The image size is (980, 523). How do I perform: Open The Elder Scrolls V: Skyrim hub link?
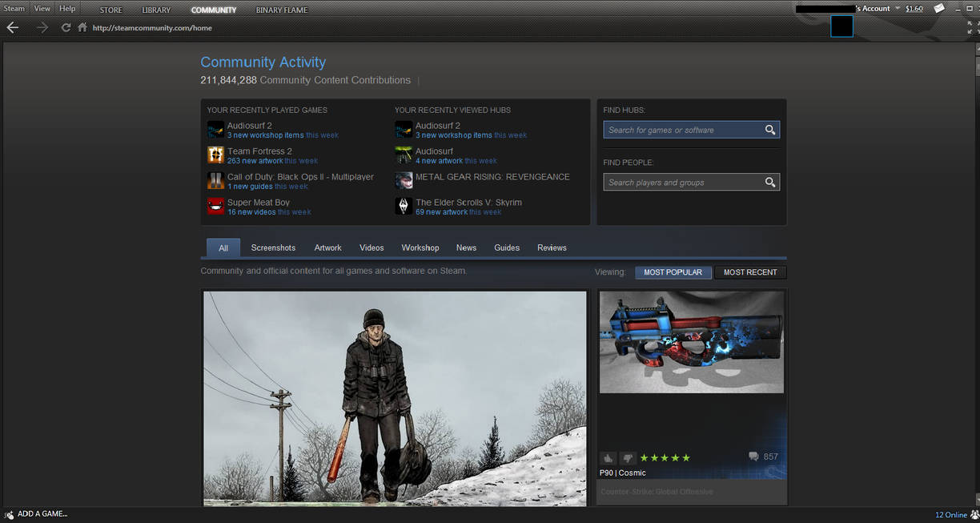coord(468,203)
